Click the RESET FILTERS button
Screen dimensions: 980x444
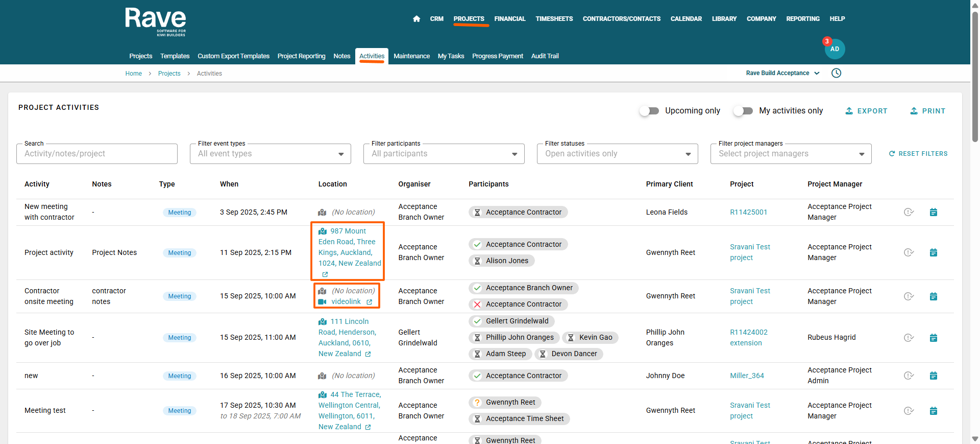(918, 154)
